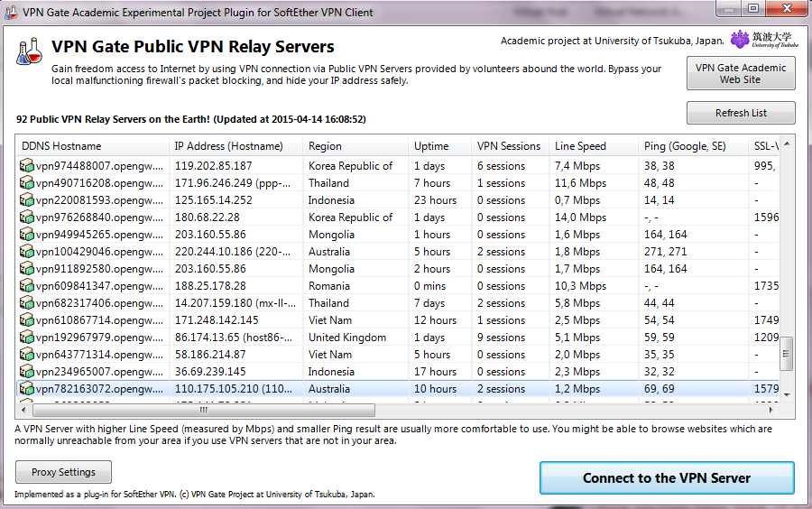Screen dimensions: 812x509
Task: Click Connect to the VPN Server
Action: [667, 478]
